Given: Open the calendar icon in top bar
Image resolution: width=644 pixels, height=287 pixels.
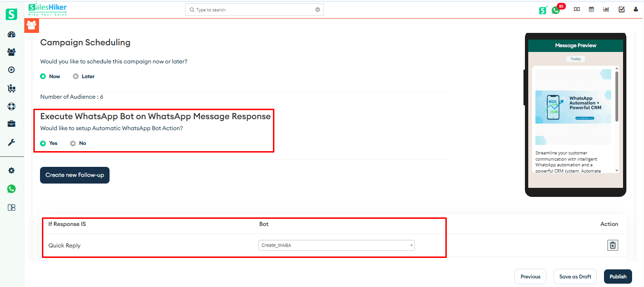Looking at the screenshot, I should point(591,9).
